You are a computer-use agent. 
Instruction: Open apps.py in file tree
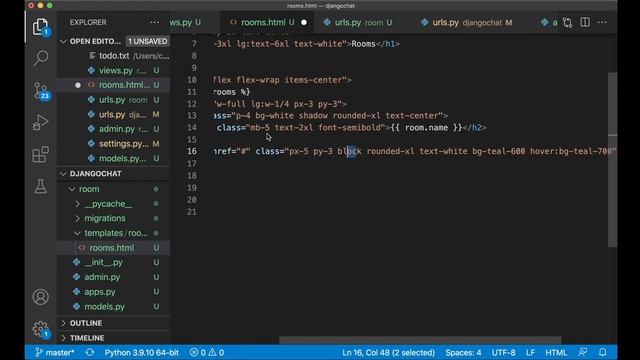point(113,292)
